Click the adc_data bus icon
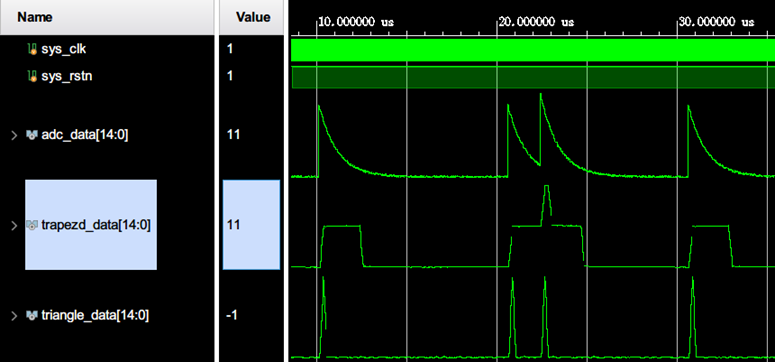 click(x=32, y=135)
